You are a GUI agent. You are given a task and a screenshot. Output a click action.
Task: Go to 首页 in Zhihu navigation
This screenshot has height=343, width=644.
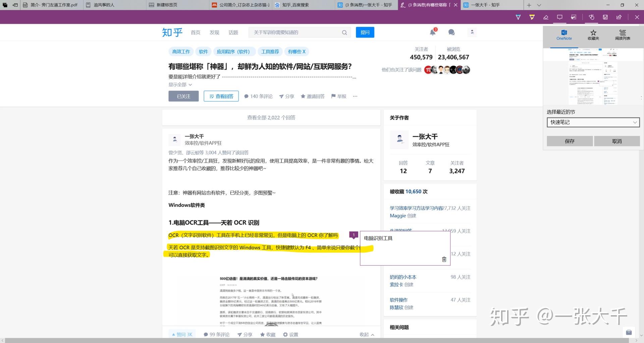point(196,32)
